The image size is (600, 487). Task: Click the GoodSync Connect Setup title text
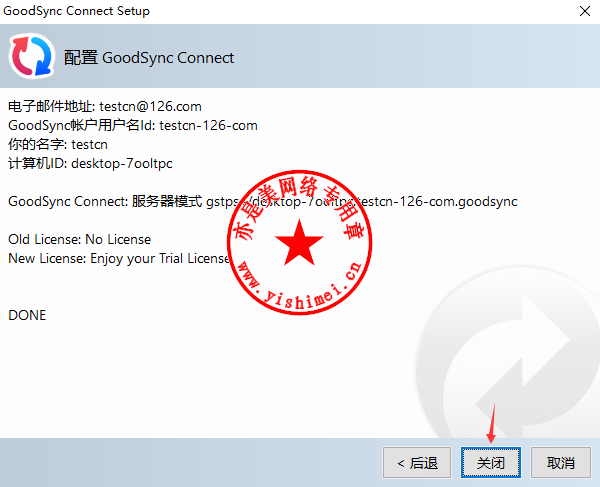pos(77,11)
